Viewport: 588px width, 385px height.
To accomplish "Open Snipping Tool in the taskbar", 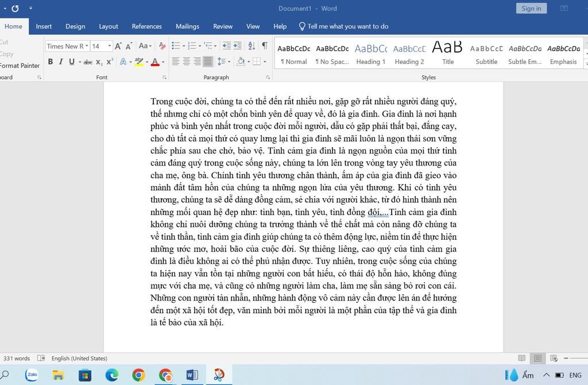I will pos(219,375).
